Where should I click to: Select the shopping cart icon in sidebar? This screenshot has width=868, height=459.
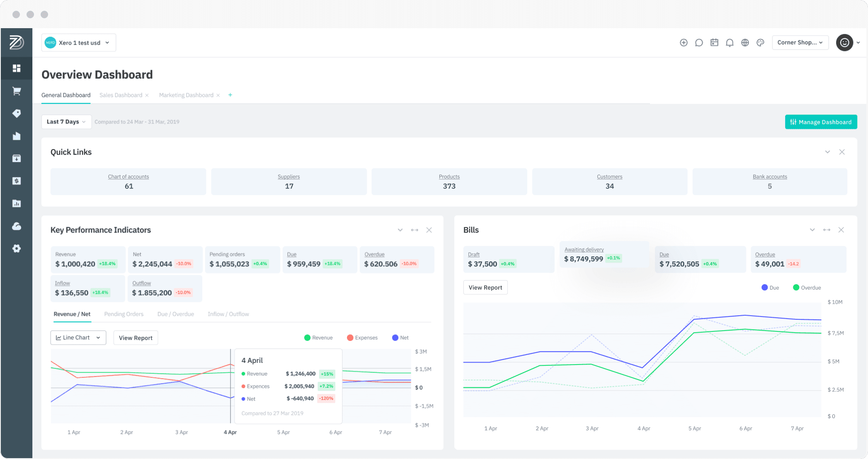click(x=16, y=90)
